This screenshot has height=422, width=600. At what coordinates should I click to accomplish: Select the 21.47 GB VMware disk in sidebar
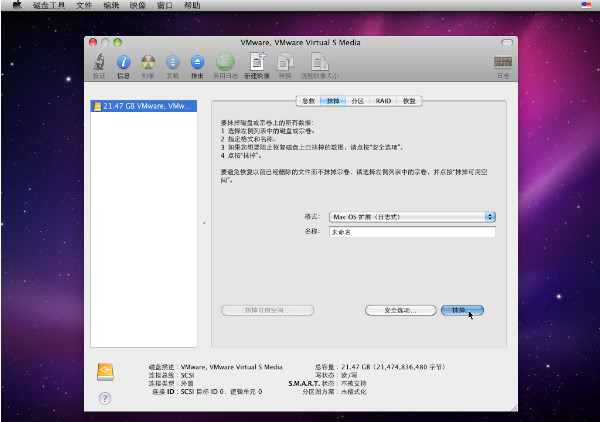[143, 106]
